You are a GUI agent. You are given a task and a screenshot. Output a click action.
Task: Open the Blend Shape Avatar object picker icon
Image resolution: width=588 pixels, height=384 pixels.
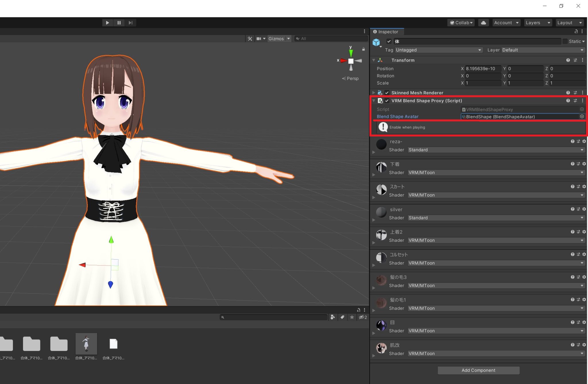pyautogui.click(x=582, y=117)
